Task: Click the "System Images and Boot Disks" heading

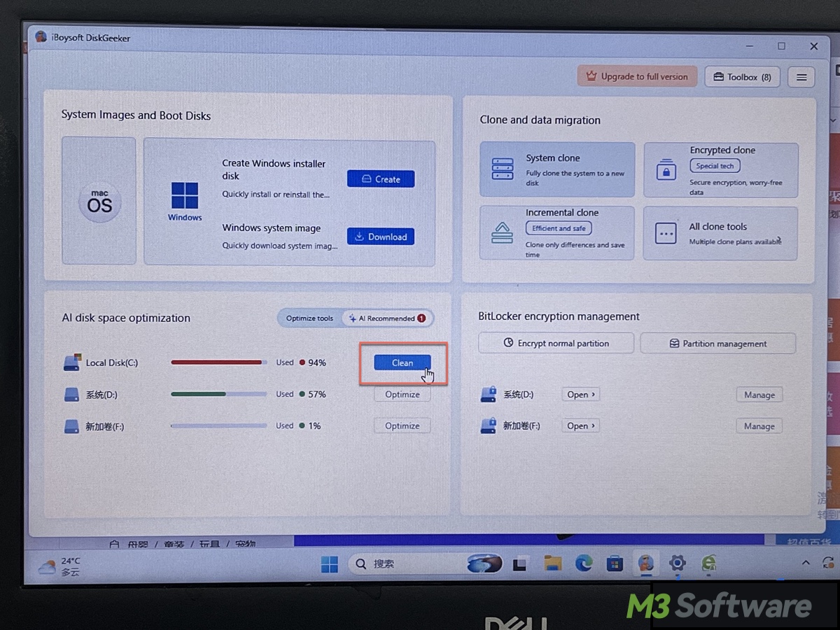Action: click(136, 115)
